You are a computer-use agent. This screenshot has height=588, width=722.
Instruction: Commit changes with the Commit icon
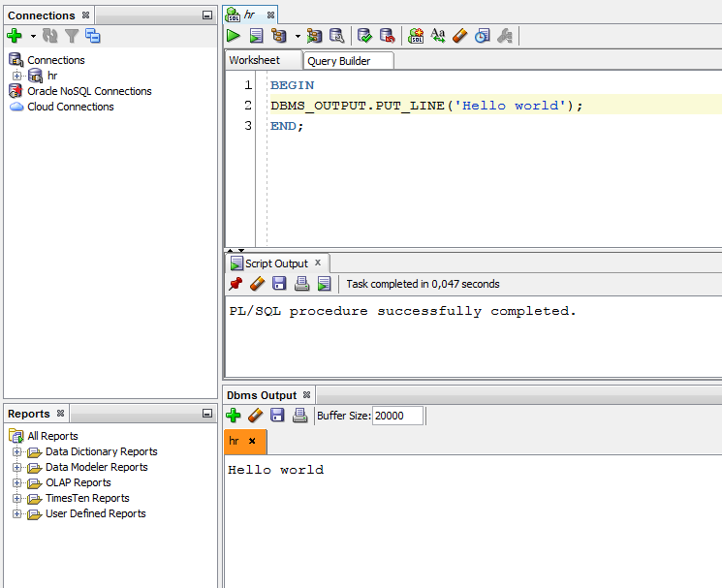364,36
